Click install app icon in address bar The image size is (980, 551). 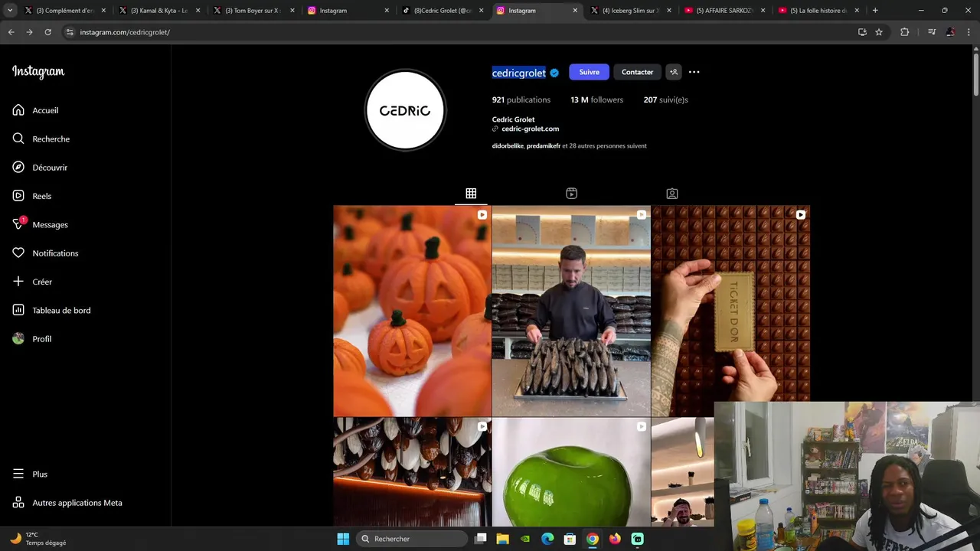point(862,32)
